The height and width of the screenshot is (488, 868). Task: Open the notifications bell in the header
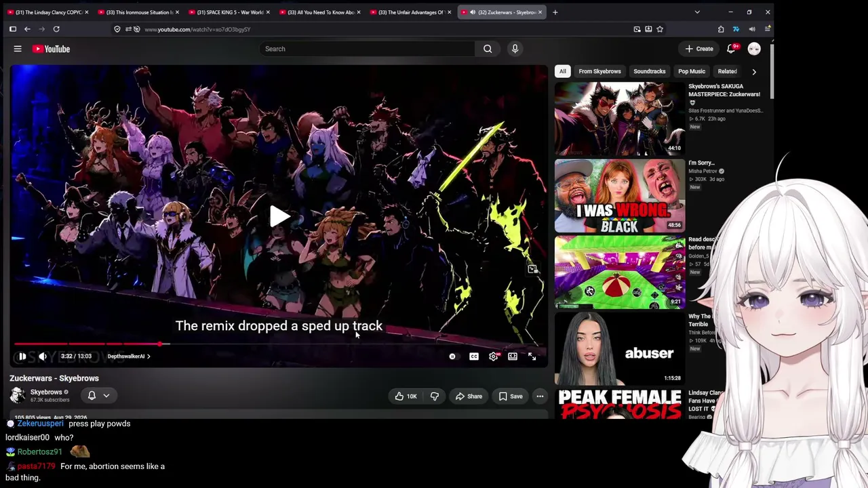coord(731,49)
